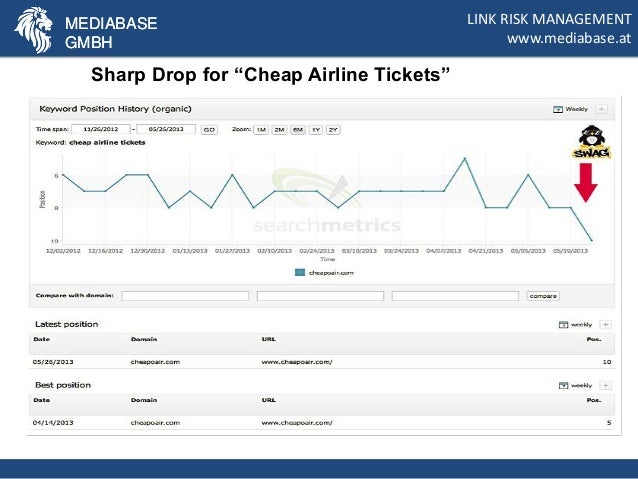Click LINK RISK MANAGEMENT header text

tap(549, 19)
